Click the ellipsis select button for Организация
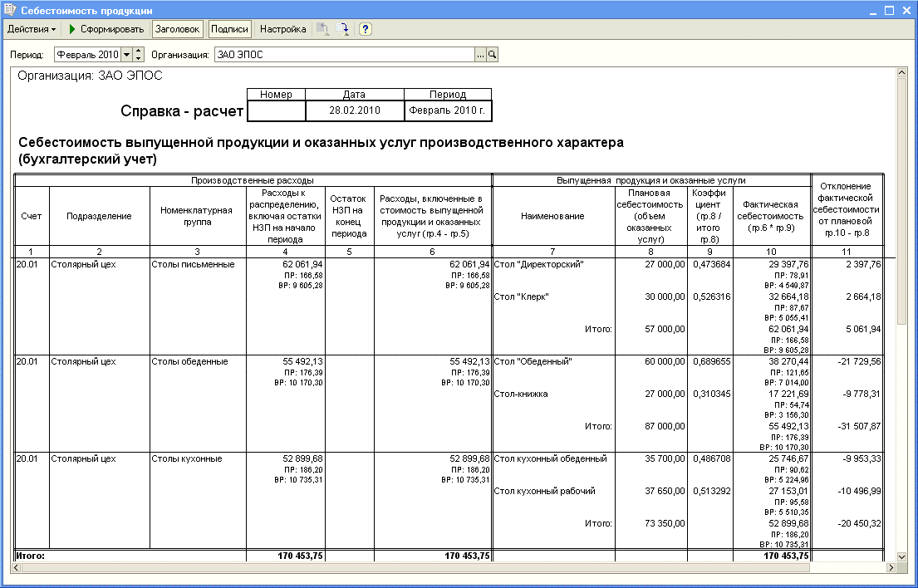 [481, 55]
